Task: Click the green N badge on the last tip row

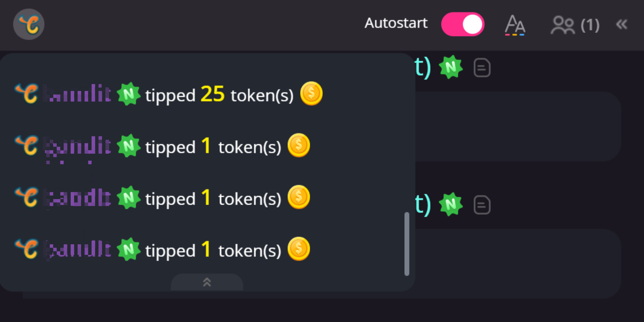Action: tap(128, 249)
